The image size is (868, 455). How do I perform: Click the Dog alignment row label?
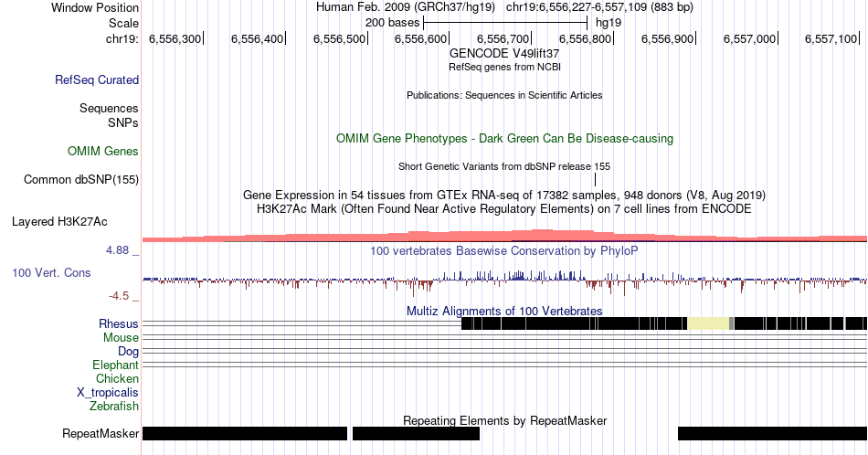click(x=129, y=352)
